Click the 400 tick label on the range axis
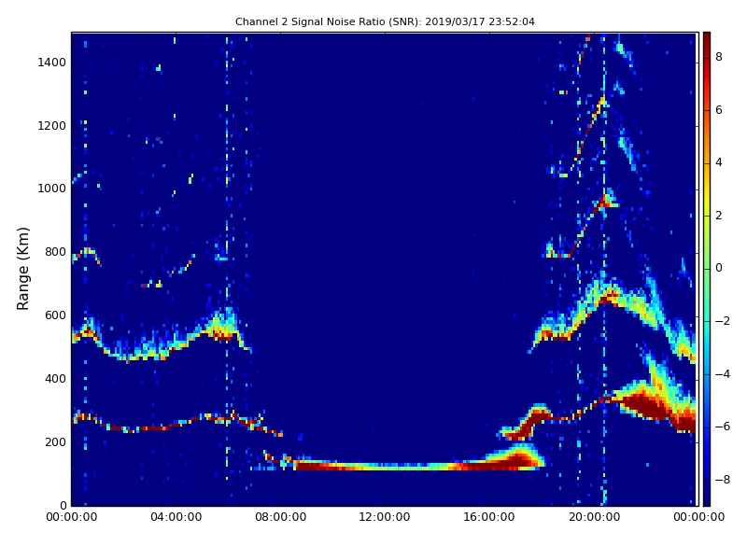This screenshot has width=747, height=560. [55, 379]
